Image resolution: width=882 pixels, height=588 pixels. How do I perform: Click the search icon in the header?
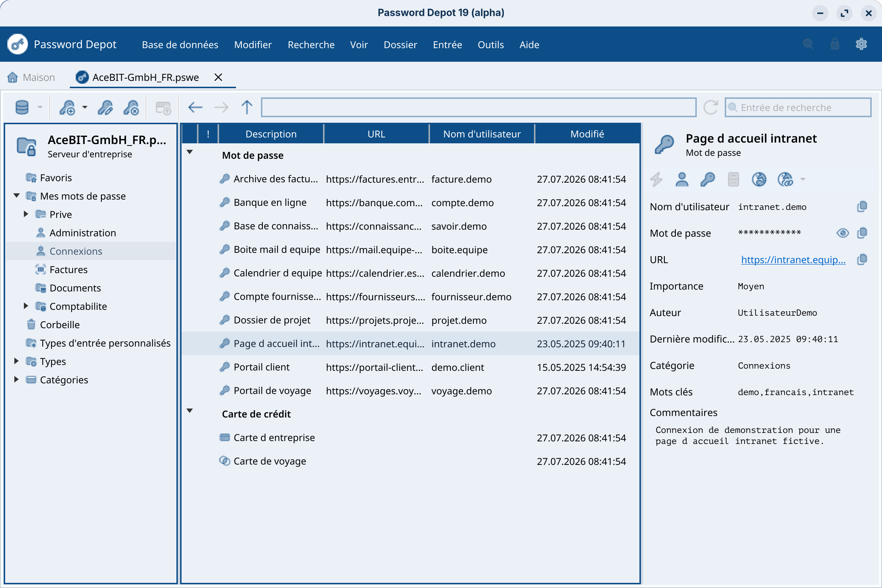click(x=808, y=44)
